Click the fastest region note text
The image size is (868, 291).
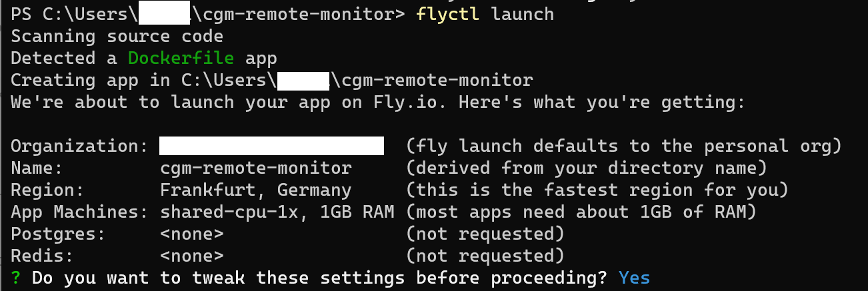coord(597,190)
